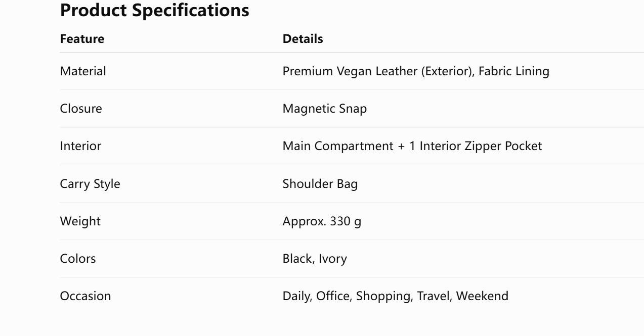The height and width of the screenshot is (336, 644).
Task: Select the Approx. 330 g value
Action: tap(322, 222)
